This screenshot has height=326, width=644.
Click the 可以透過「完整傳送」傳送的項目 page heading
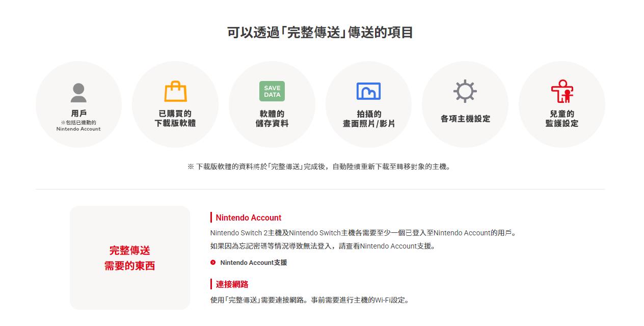point(320,33)
